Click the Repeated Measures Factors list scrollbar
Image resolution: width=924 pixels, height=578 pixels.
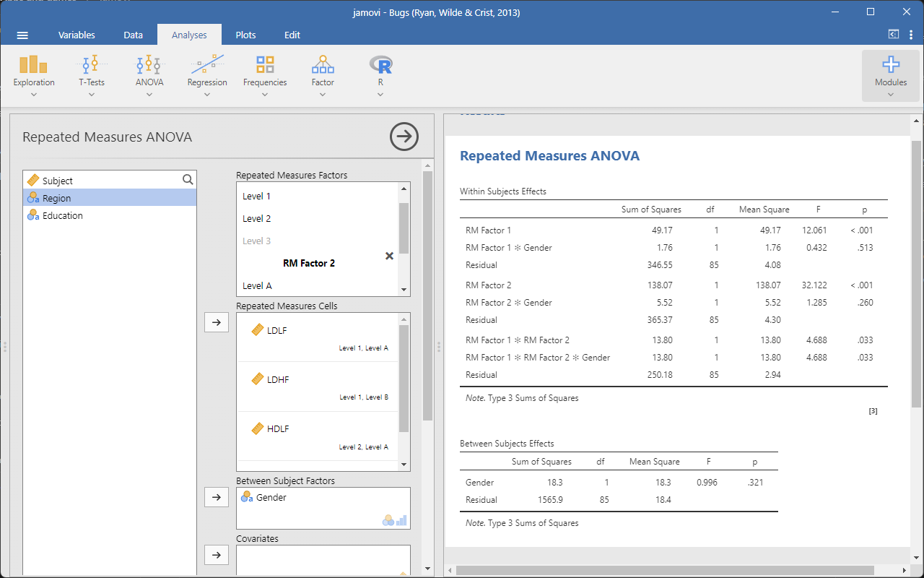404,228
